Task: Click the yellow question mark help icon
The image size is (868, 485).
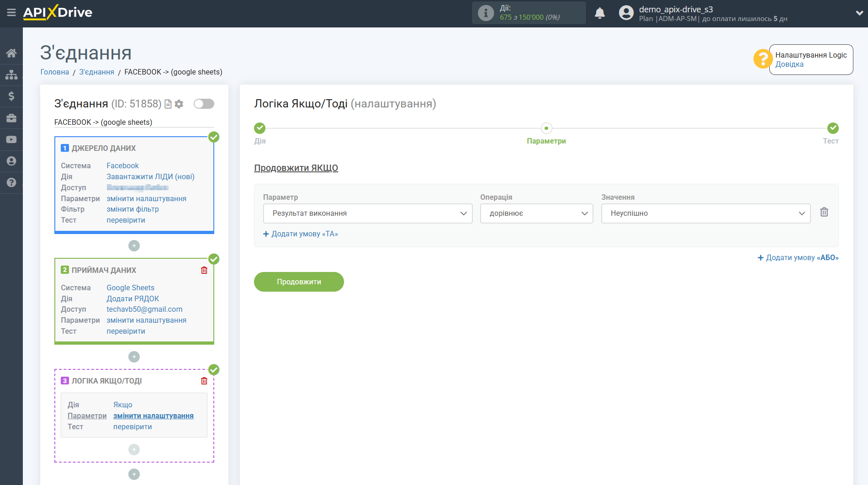Action: (762, 59)
